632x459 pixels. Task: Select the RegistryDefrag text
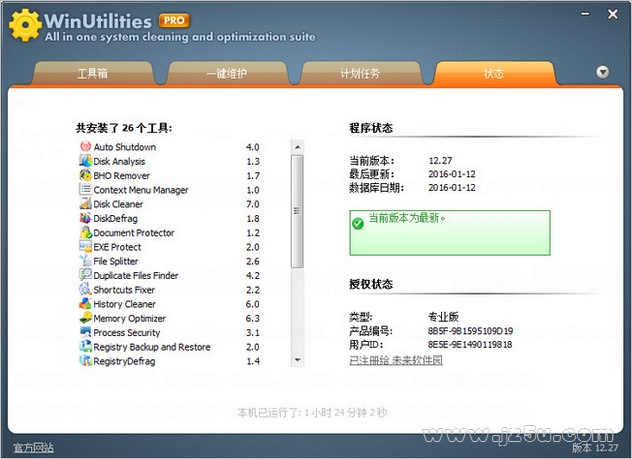click(x=124, y=361)
